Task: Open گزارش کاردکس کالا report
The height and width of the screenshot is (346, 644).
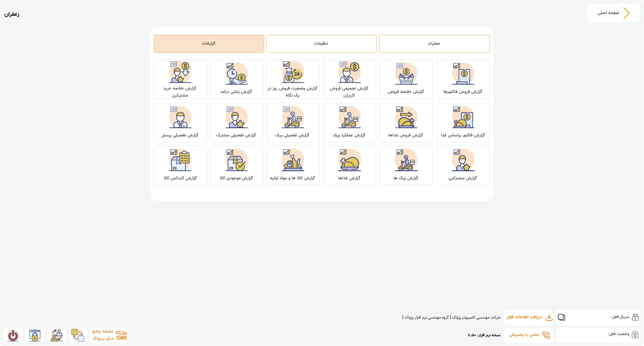Action: coord(180,165)
